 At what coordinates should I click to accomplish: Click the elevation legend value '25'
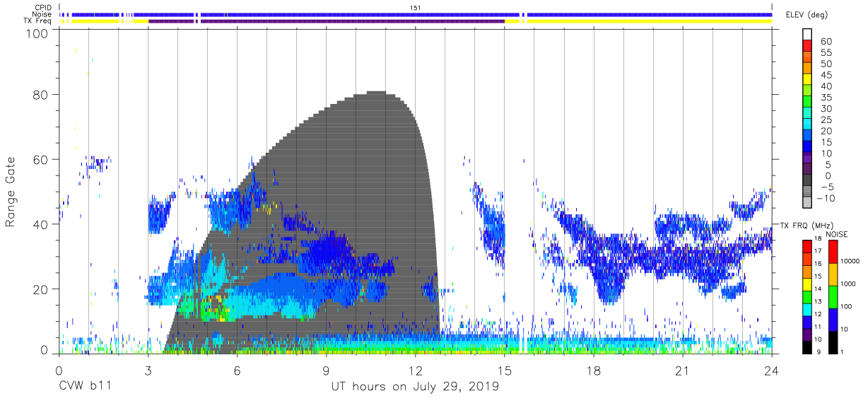point(827,120)
